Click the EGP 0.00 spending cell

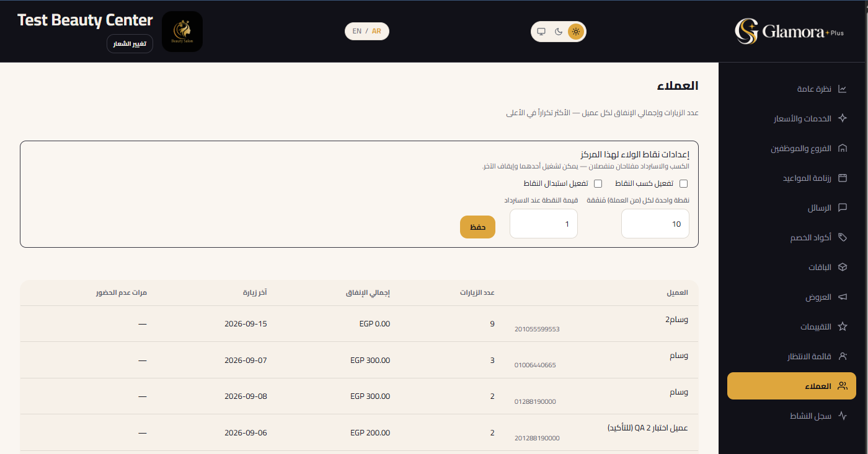click(374, 324)
